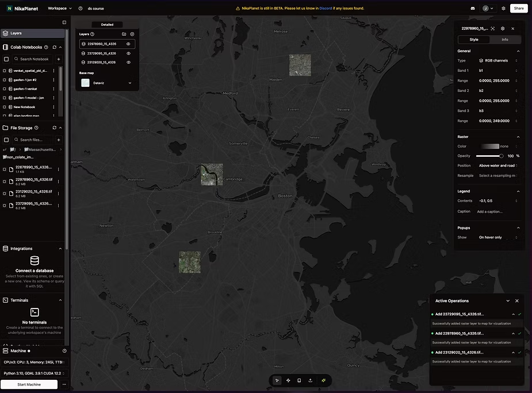Viewport: 532px width, 393px height.
Task: Select the Detailed tab above layers
Action: click(x=107, y=25)
